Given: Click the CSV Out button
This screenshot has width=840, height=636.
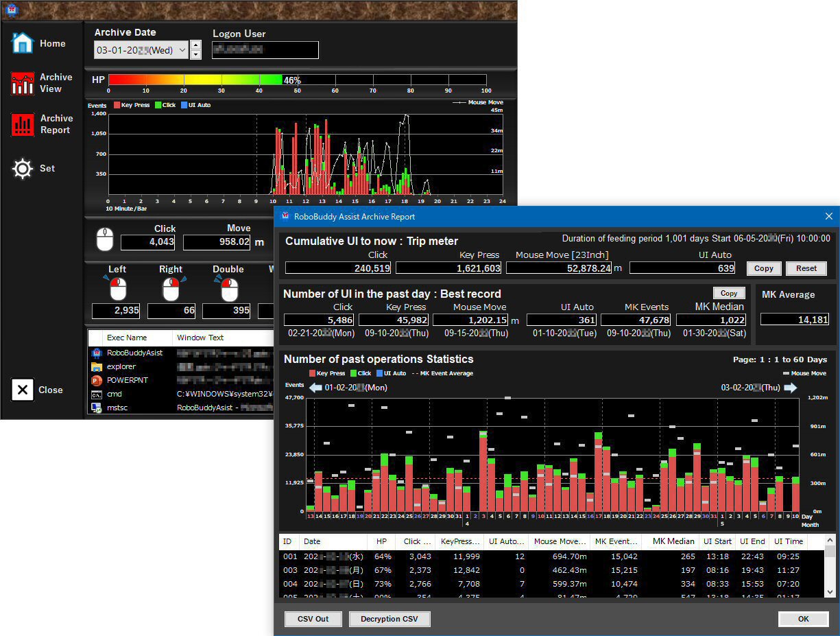Looking at the screenshot, I should pos(313,619).
